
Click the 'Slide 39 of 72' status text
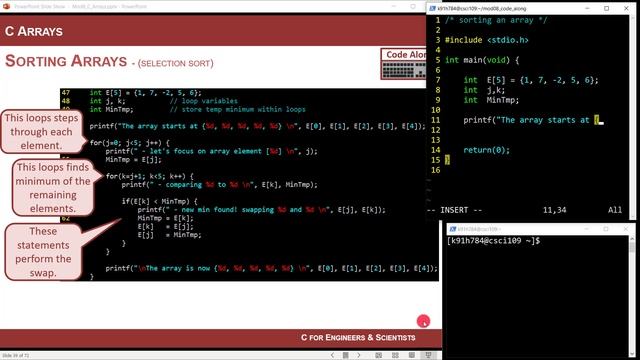coord(16,356)
